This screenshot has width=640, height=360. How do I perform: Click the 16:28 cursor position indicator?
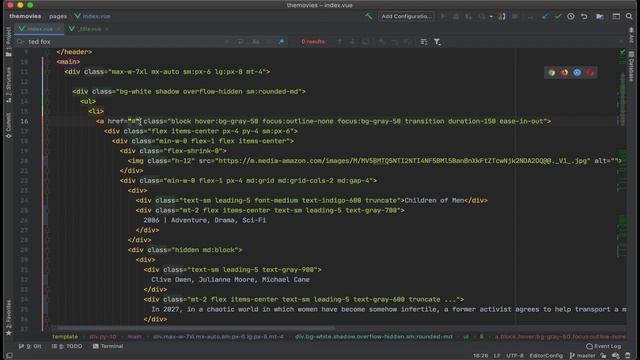point(480,356)
